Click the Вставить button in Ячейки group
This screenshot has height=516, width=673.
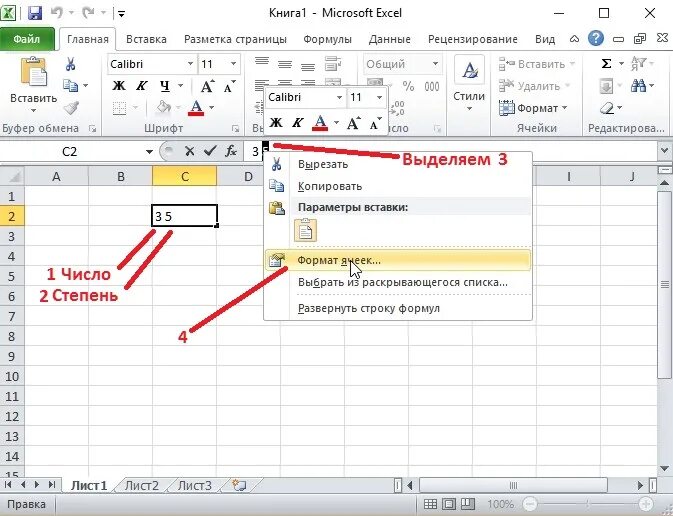tap(537, 64)
